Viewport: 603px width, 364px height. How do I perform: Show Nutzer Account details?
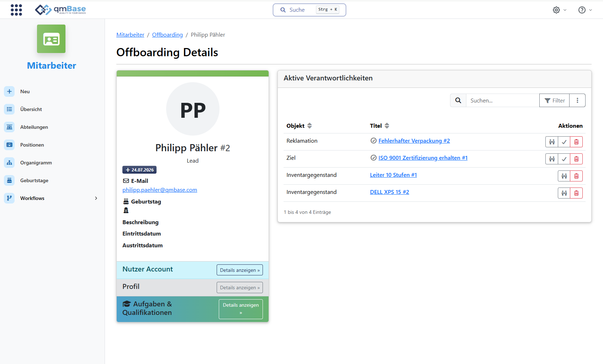coord(240,270)
